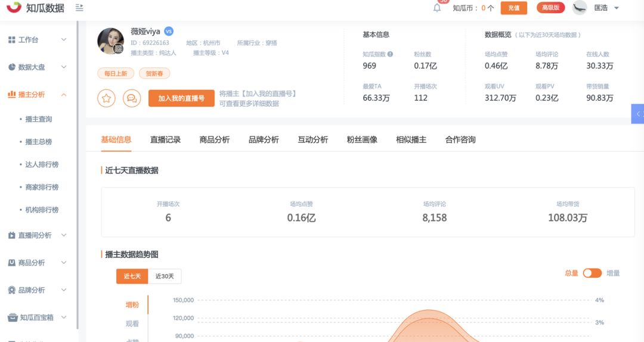Viewport: 644px width, 342px height.
Task: Switch to the 商品分析 tab
Action: tap(215, 139)
